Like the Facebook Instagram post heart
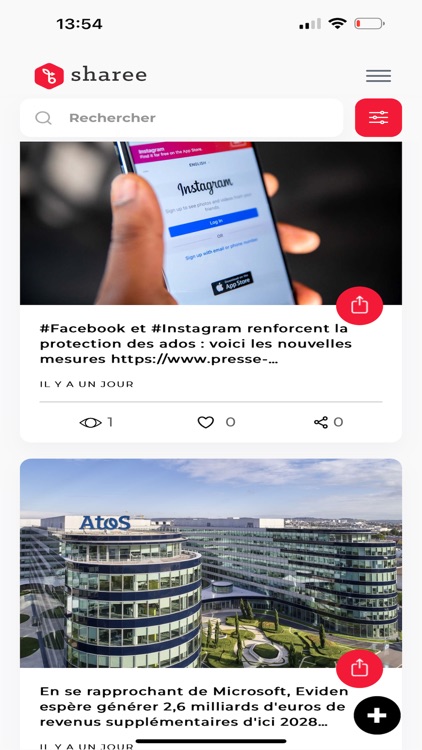This screenshot has height=750, width=422. (x=206, y=422)
